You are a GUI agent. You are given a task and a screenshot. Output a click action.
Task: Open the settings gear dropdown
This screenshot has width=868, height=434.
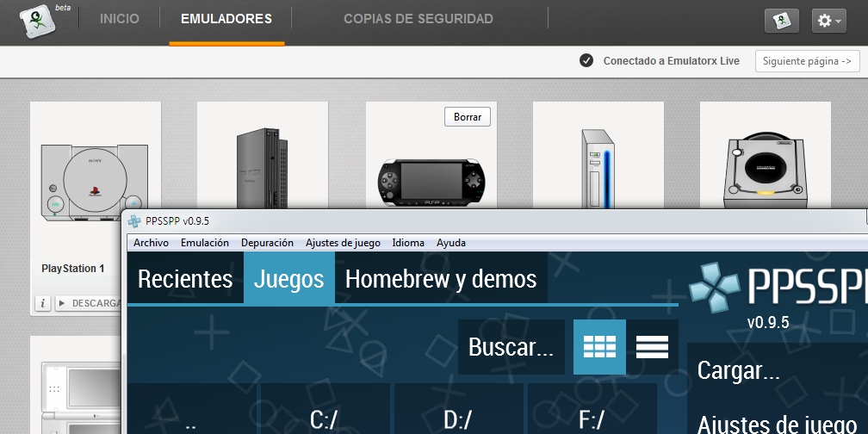(x=828, y=21)
